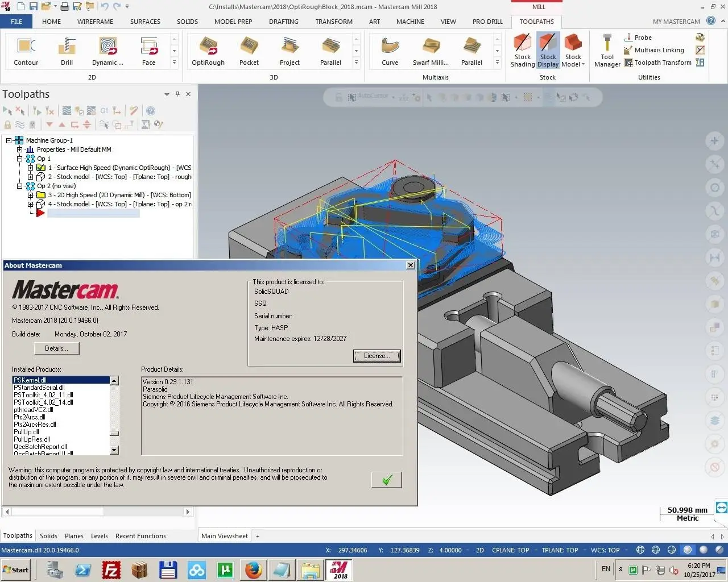This screenshot has height=582, width=728.
Task: Select the Drill toolpath icon
Action: (x=67, y=52)
